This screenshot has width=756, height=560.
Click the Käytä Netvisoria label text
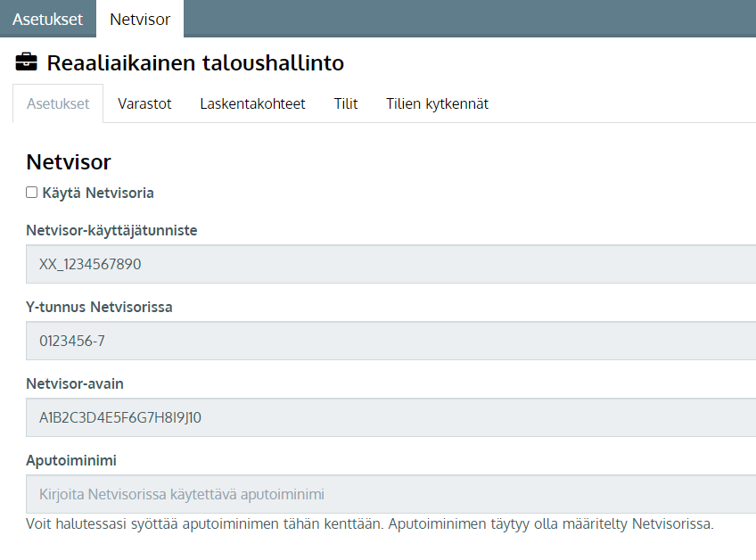point(98,193)
